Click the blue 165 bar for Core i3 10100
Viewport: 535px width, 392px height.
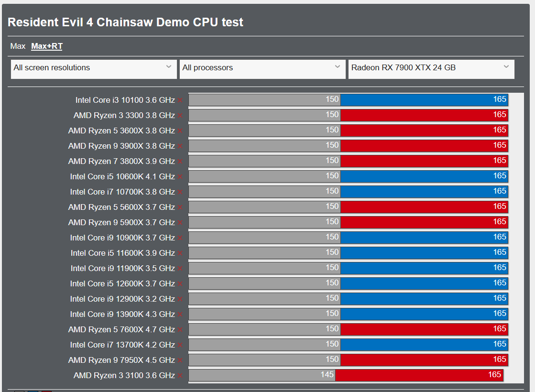pos(425,99)
